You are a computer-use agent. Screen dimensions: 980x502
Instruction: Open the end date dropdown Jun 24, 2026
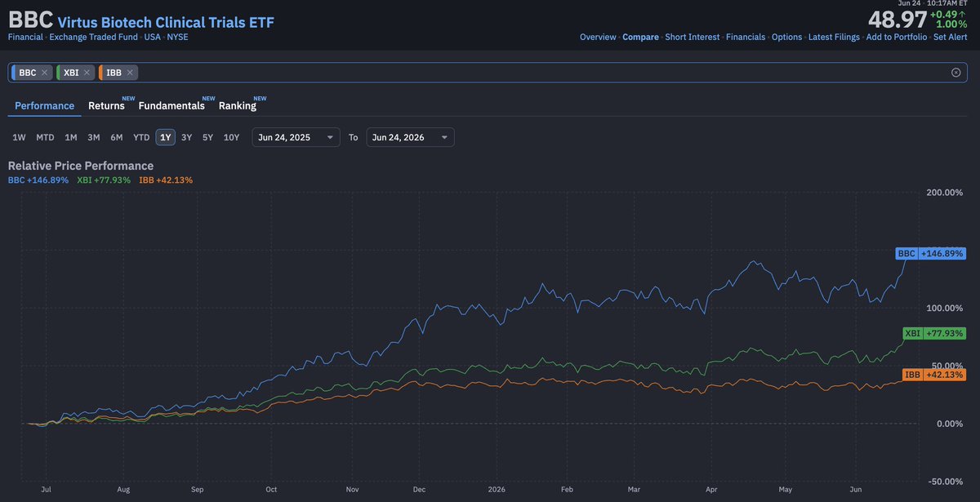click(411, 137)
